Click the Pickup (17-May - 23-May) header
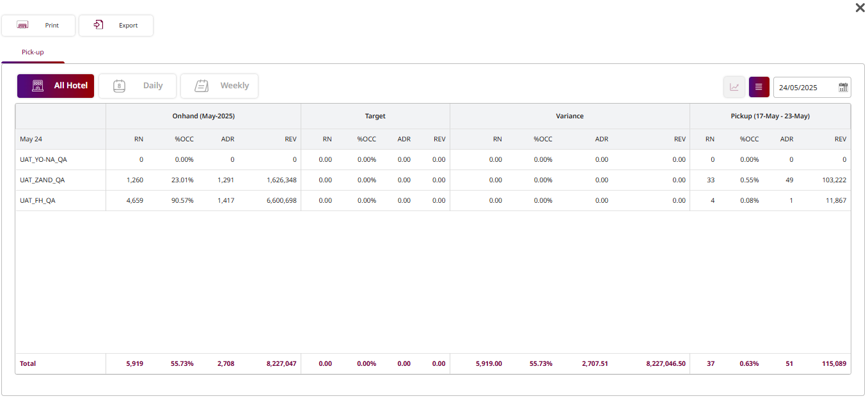This screenshot has width=868, height=403. tap(770, 116)
